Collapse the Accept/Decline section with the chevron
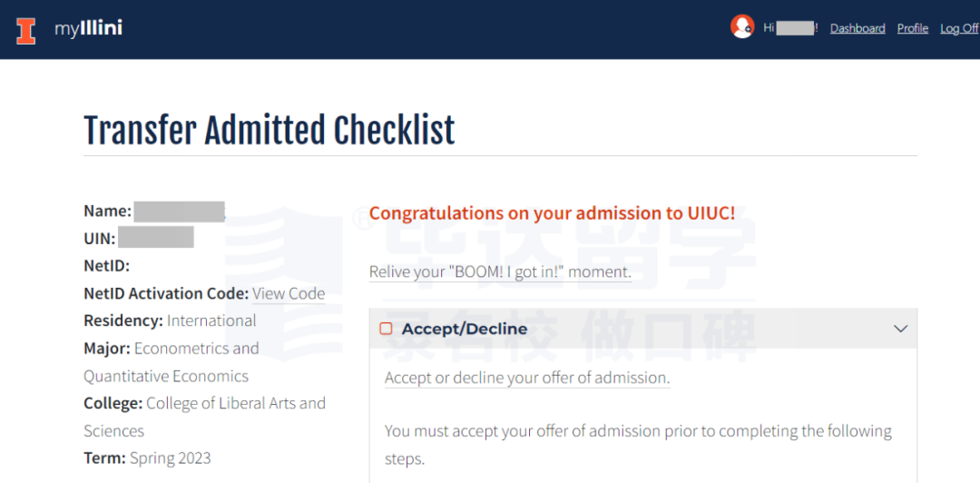This screenshot has width=980, height=483. [x=901, y=329]
